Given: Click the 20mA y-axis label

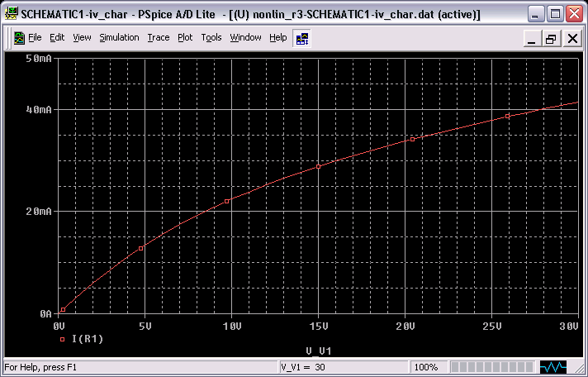Looking at the screenshot, I should 39,212.
